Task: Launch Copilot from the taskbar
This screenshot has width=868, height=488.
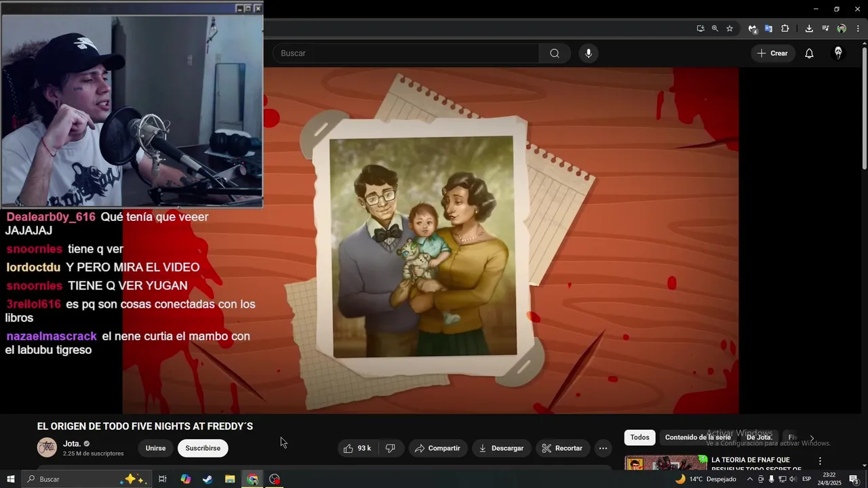Action: click(x=185, y=479)
